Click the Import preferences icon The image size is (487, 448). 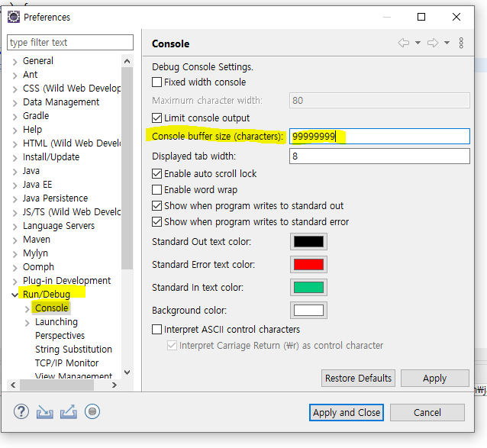point(45,412)
